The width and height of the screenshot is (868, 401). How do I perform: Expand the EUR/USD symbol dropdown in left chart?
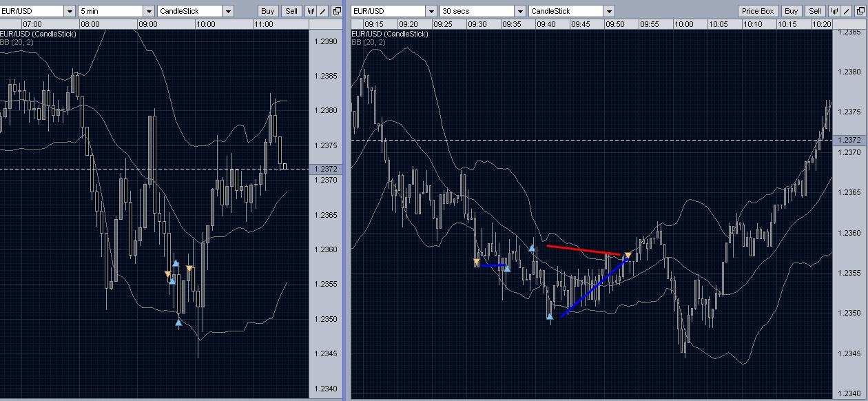[x=70, y=11]
